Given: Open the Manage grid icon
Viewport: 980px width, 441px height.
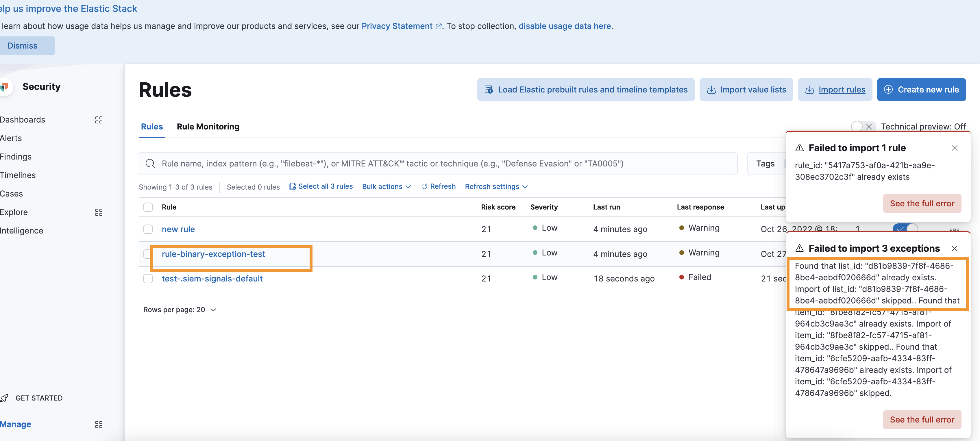Looking at the screenshot, I should [x=99, y=424].
